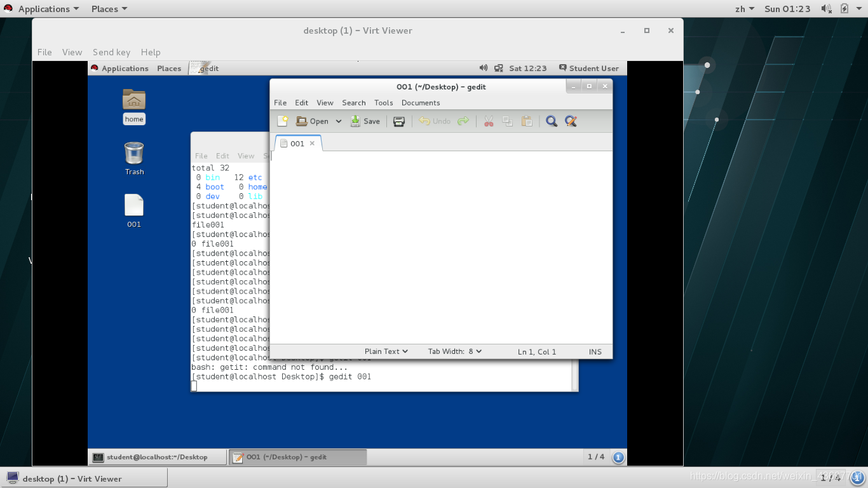Open the Student User menu
This screenshot has width=868, height=488.
click(589, 68)
